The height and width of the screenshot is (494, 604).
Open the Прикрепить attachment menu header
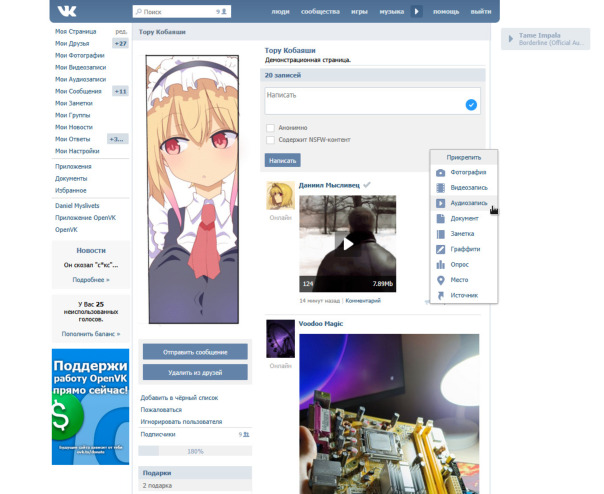464,157
